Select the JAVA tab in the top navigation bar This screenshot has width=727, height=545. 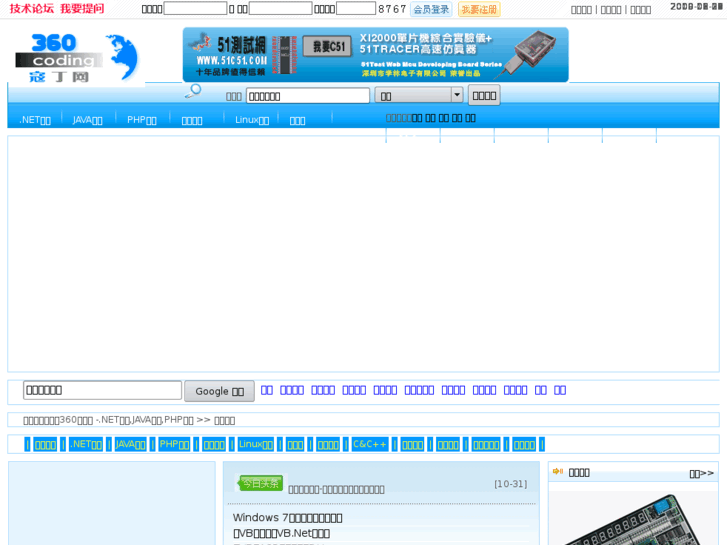coord(87,120)
